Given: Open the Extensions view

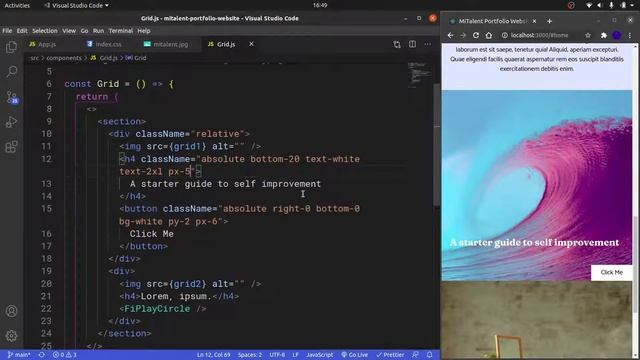Looking at the screenshot, I should click(x=11, y=147).
